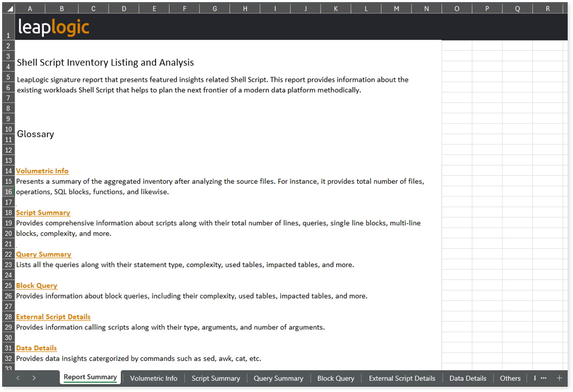Go to the Query Summary sheet tab

coord(278,378)
